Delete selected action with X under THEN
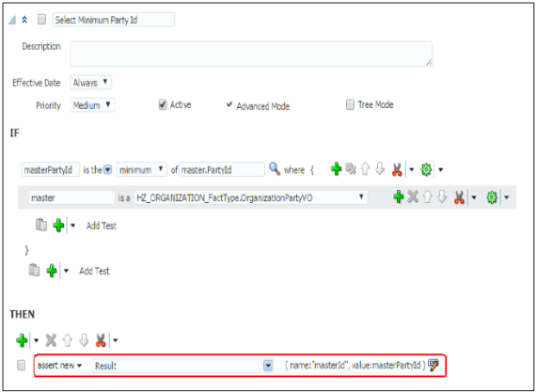Image resolution: width=536 pixels, height=392 pixels. (51, 340)
